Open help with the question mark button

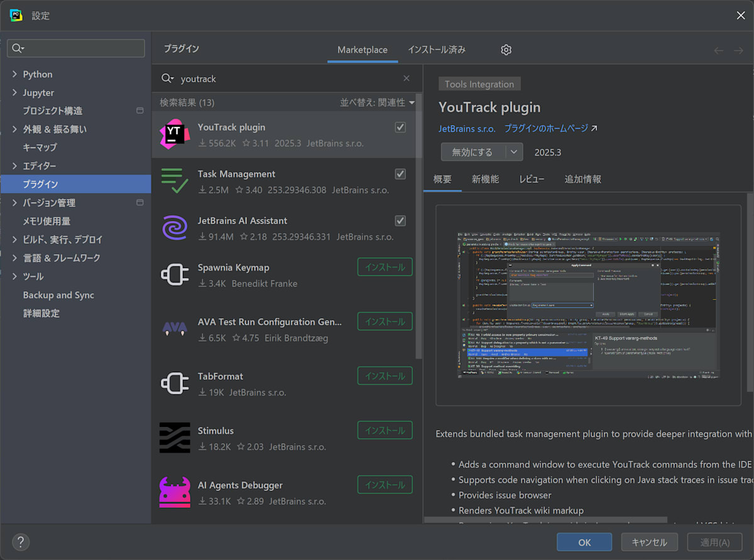21,542
